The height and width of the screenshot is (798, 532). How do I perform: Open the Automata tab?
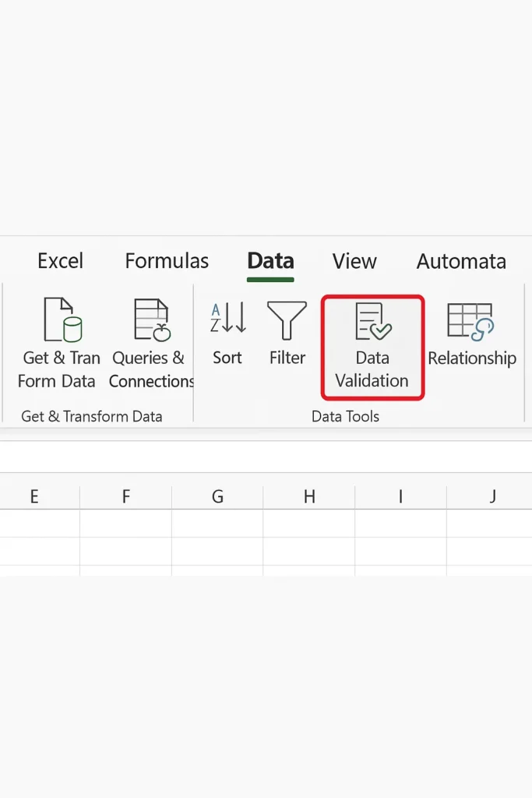coord(461,261)
